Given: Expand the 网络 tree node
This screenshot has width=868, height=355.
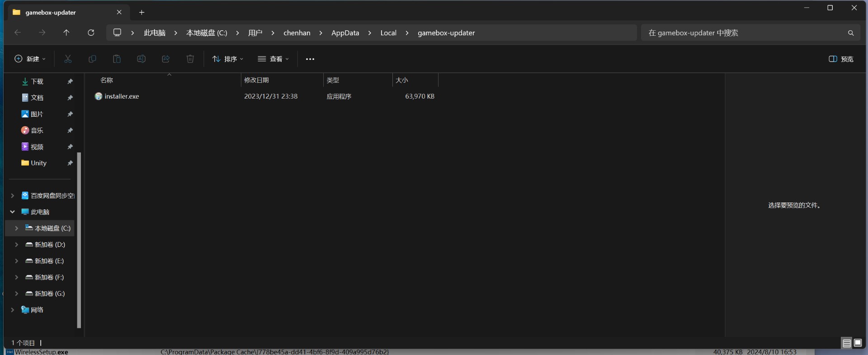Looking at the screenshot, I should coord(13,309).
